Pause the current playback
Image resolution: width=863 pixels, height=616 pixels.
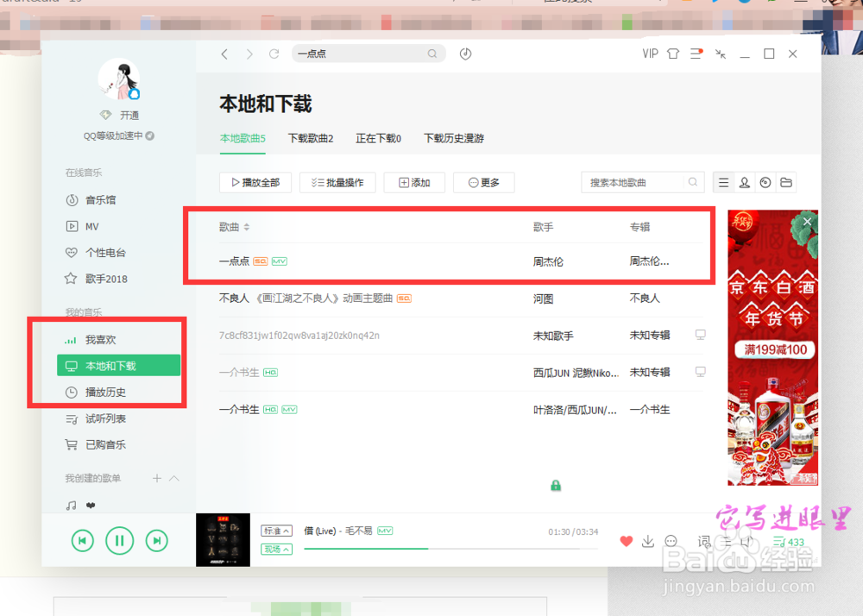(x=119, y=541)
